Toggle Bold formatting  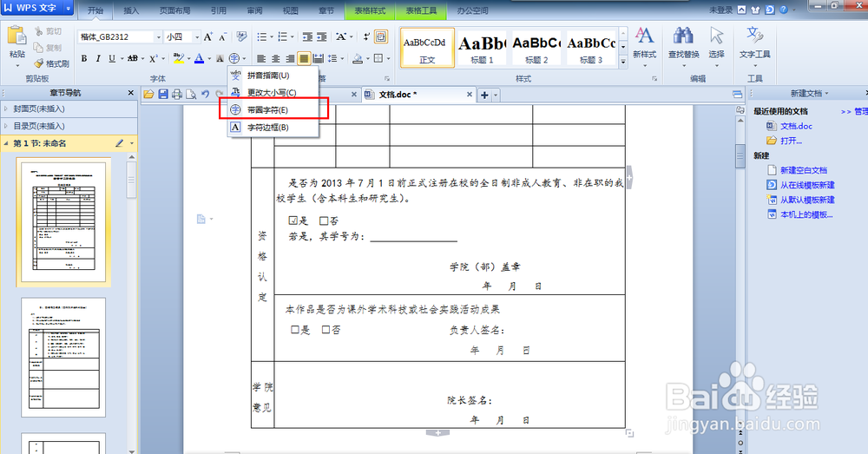click(84, 58)
